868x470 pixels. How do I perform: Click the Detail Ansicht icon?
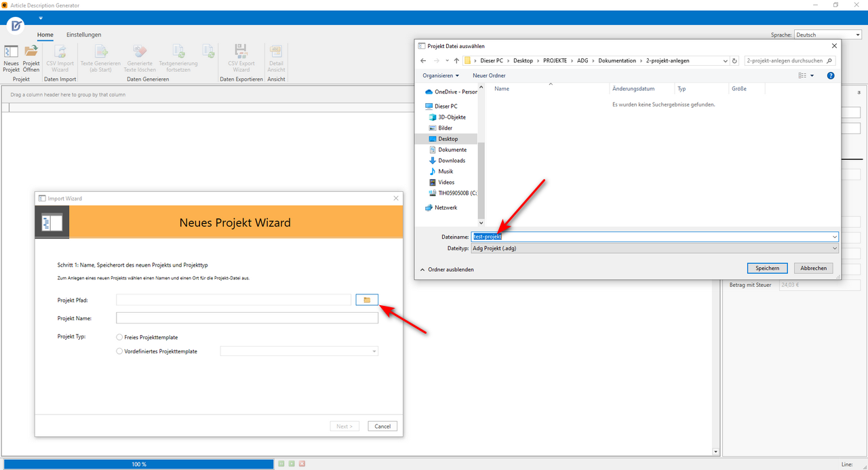coord(276,52)
